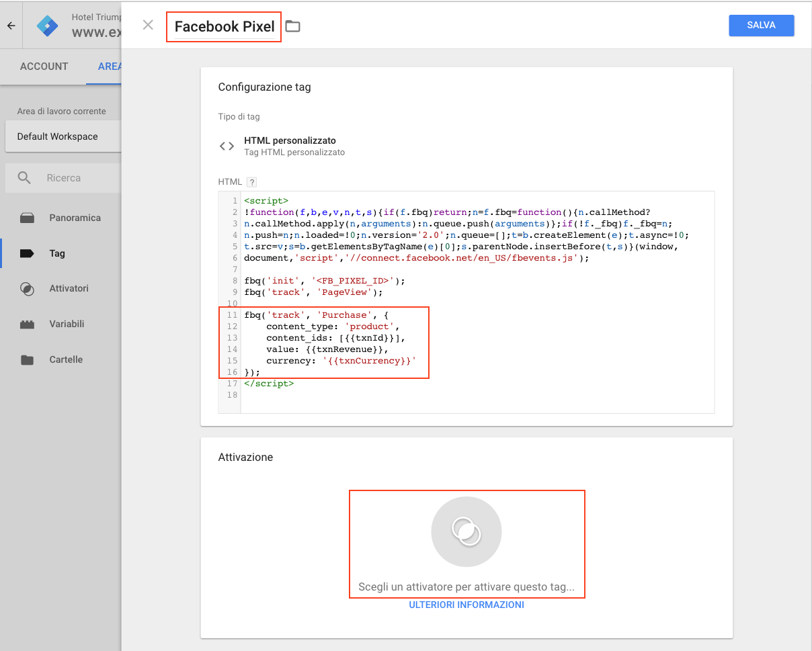
Task: Click the connect.facebook.net URL line
Action: 416,257
